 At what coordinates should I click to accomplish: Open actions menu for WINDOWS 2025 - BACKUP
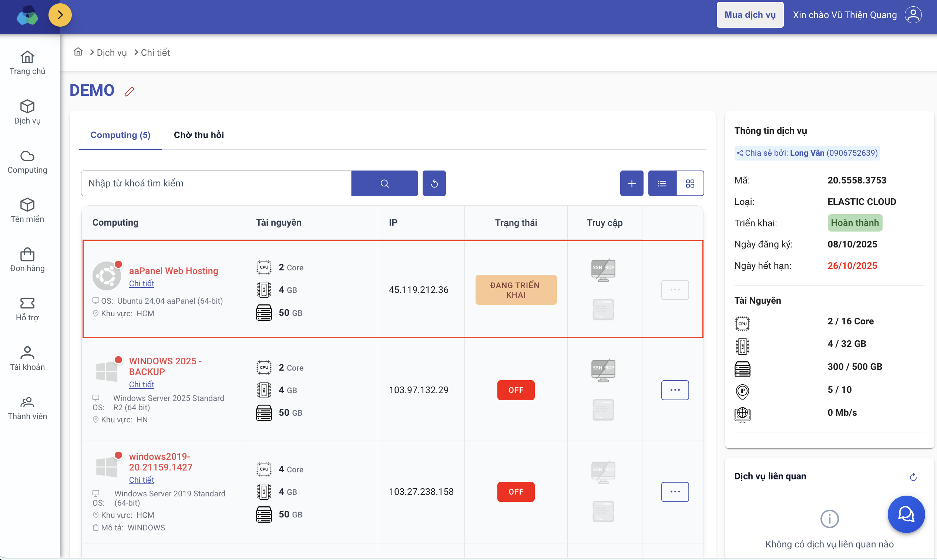(x=675, y=390)
